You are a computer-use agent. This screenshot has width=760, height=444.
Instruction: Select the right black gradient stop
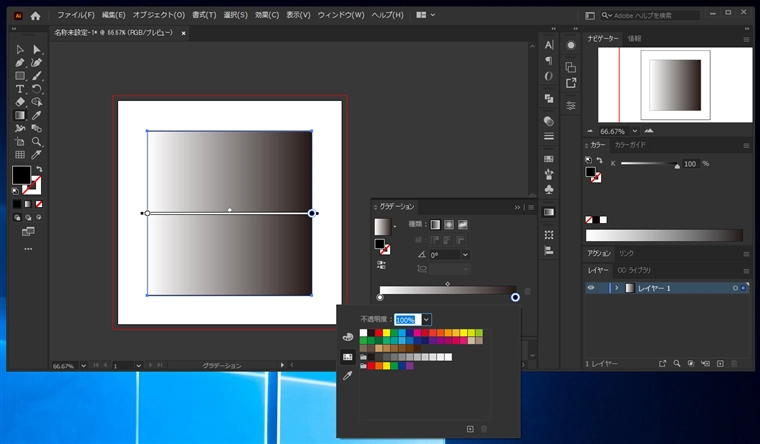[515, 297]
